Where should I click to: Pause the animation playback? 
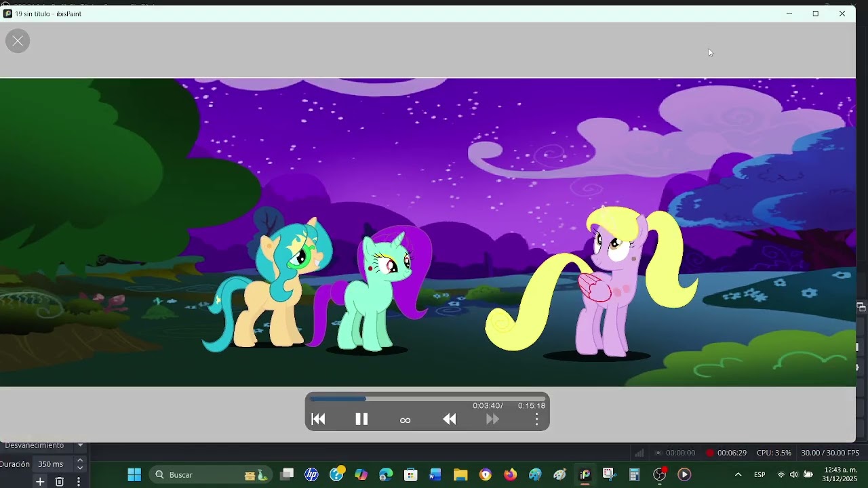tap(361, 420)
